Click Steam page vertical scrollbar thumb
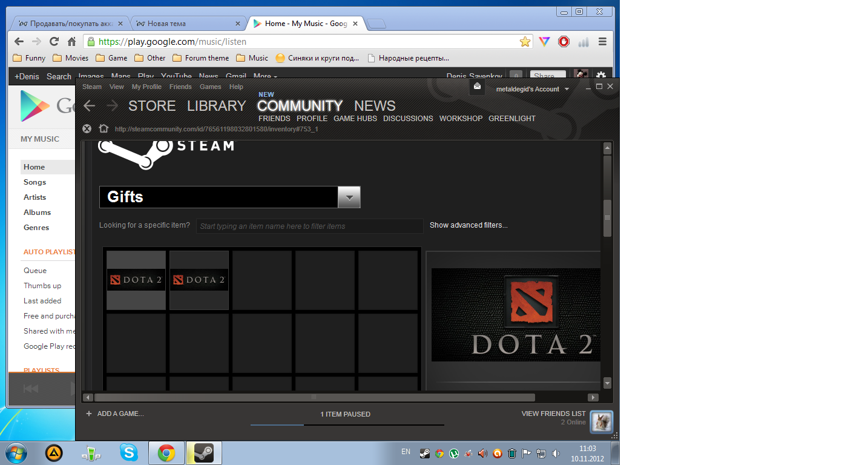Image resolution: width=868 pixels, height=465 pixels. coord(607,218)
